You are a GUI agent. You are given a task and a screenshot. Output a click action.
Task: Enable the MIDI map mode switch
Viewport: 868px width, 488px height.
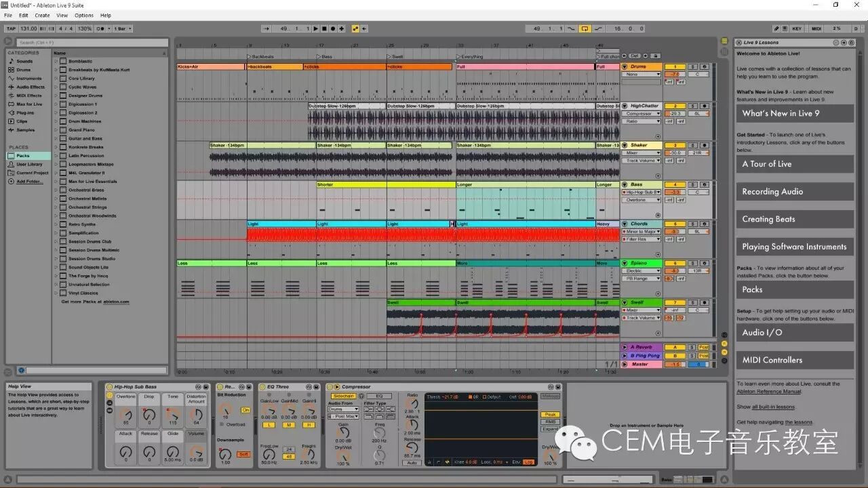pyautogui.click(x=816, y=28)
